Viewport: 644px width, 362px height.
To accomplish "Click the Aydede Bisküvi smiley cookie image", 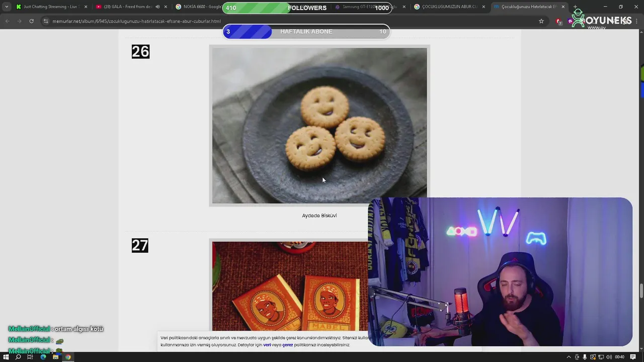I will pyautogui.click(x=319, y=126).
